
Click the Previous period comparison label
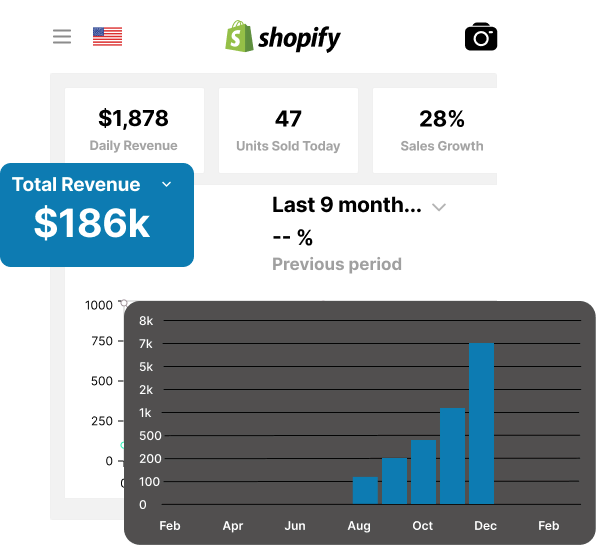pos(337,264)
